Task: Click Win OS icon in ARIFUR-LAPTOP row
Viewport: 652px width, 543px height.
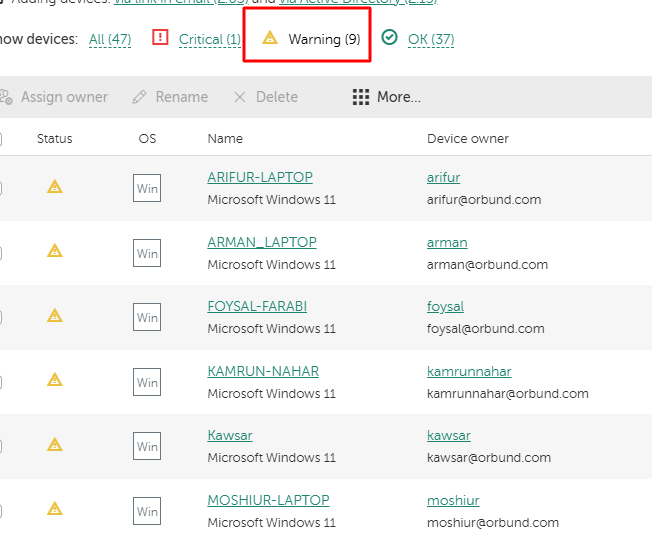Action: [x=147, y=188]
